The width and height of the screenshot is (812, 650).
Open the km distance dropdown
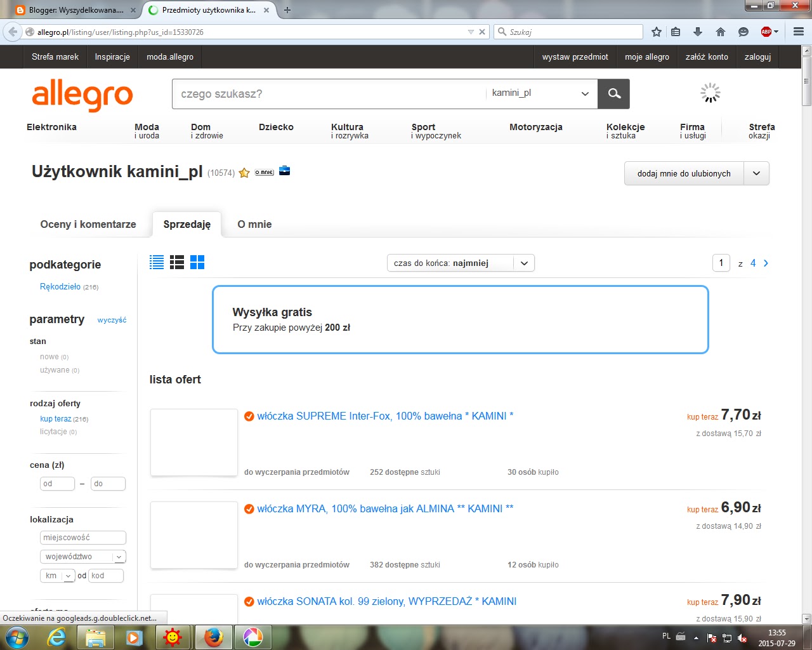coord(58,576)
